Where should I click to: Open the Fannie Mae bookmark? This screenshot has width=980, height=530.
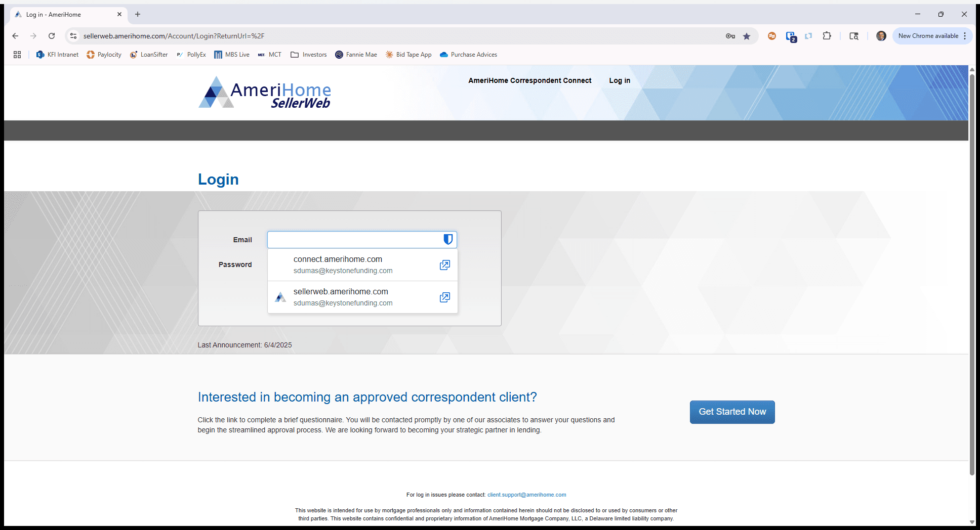tap(356, 55)
